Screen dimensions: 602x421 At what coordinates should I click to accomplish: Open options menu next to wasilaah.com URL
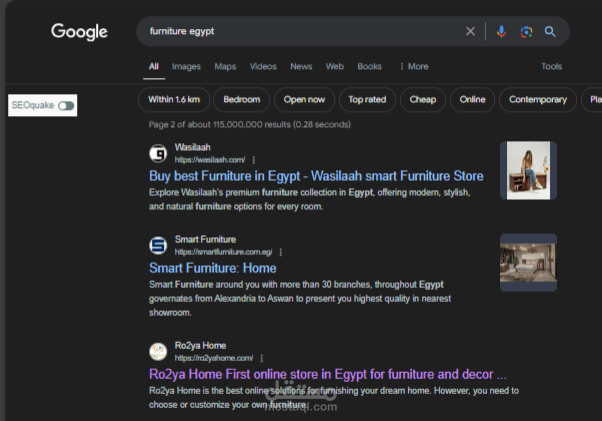[x=254, y=160]
